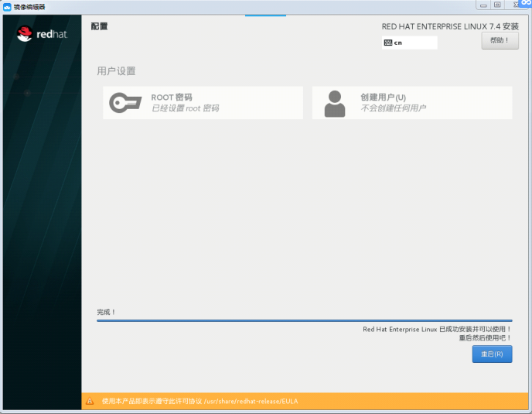Click the keyboard layout icon beside cn
This screenshot has height=414, width=532.
[x=387, y=43]
